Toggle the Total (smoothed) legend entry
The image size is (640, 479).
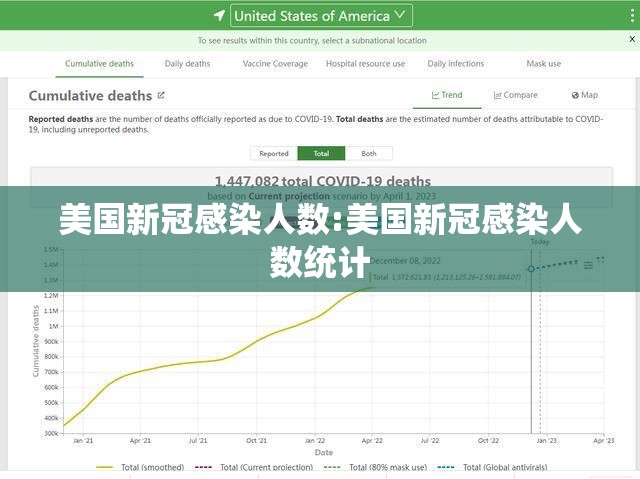coord(140,467)
